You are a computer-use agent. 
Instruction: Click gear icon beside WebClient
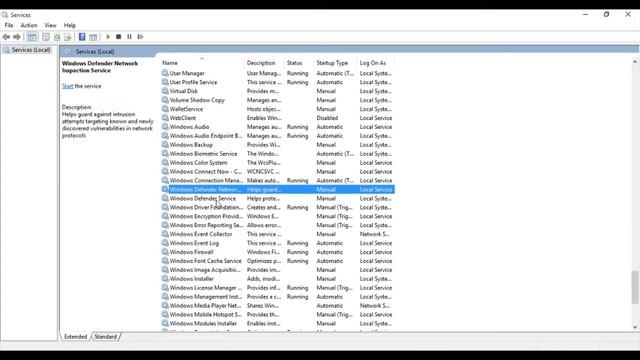pos(165,118)
